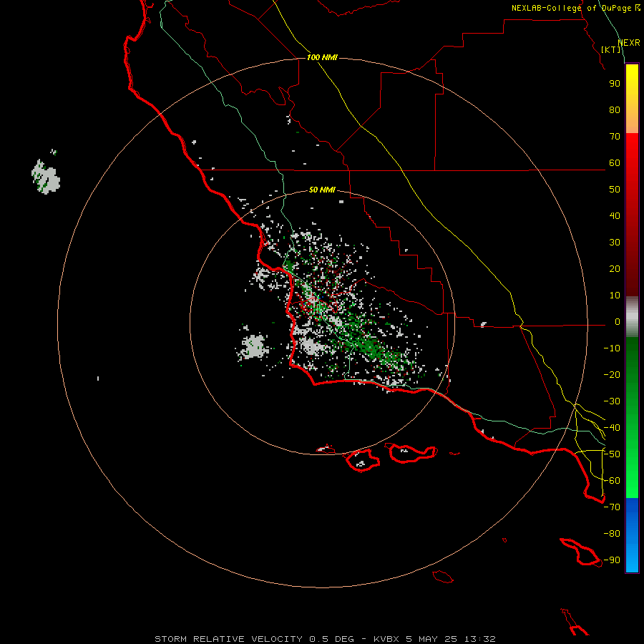The height and width of the screenshot is (644, 644).
Task: Click the red segment of the color bar
Action: 632,215
